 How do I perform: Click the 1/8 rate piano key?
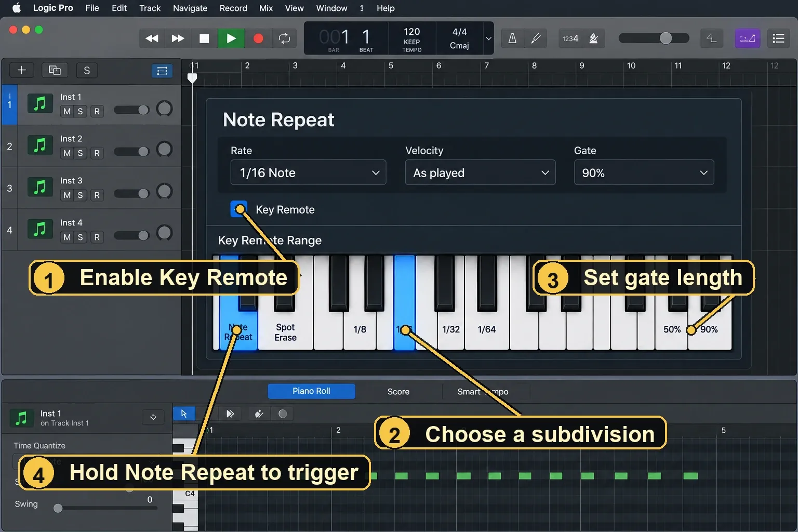[360, 329]
